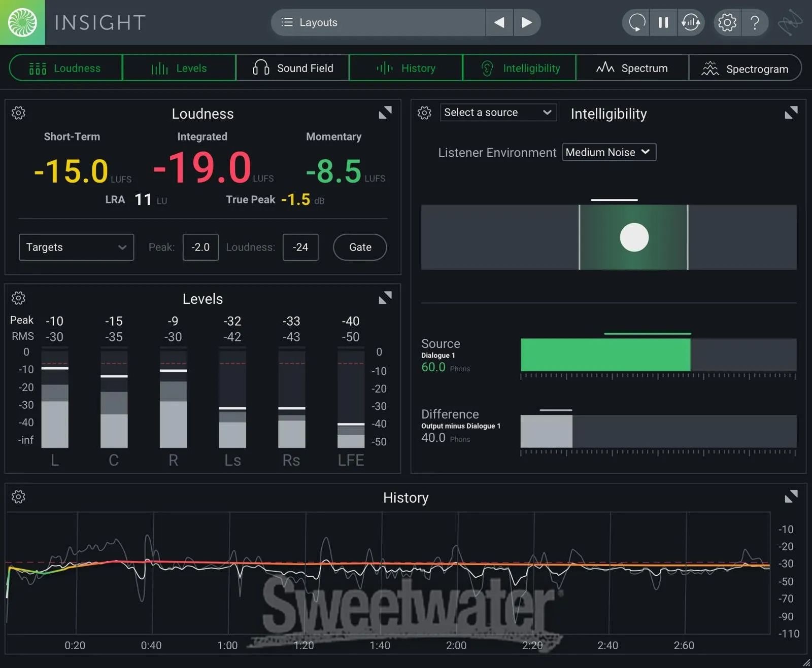Click the Difference 40.0 Phons value
The height and width of the screenshot is (668, 812).
pyautogui.click(x=433, y=438)
